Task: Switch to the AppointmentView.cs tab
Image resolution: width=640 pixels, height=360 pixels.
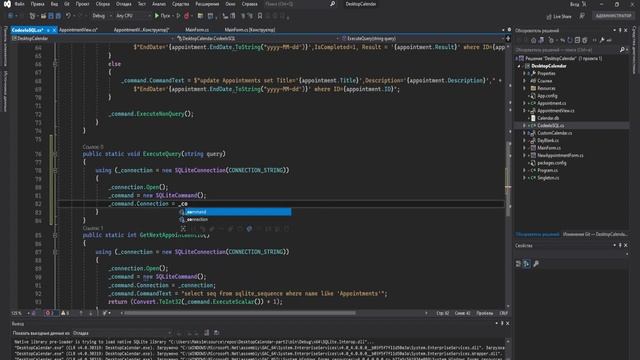Action: click(78, 30)
